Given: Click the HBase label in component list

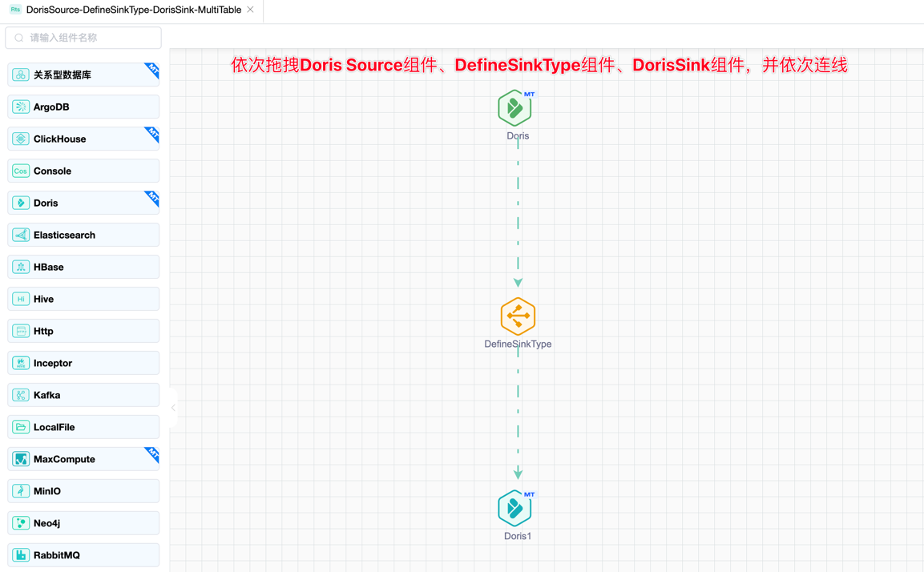Looking at the screenshot, I should (x=48, y=267).
